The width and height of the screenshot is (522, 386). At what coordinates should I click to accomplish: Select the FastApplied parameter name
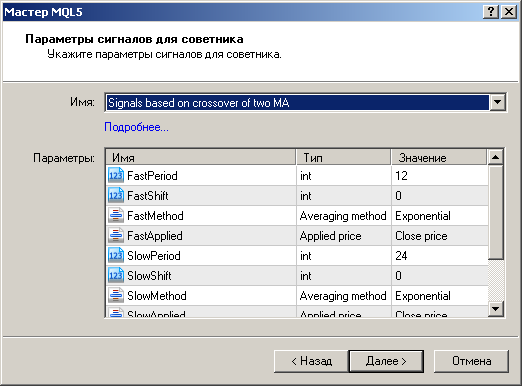coord(155,236)
